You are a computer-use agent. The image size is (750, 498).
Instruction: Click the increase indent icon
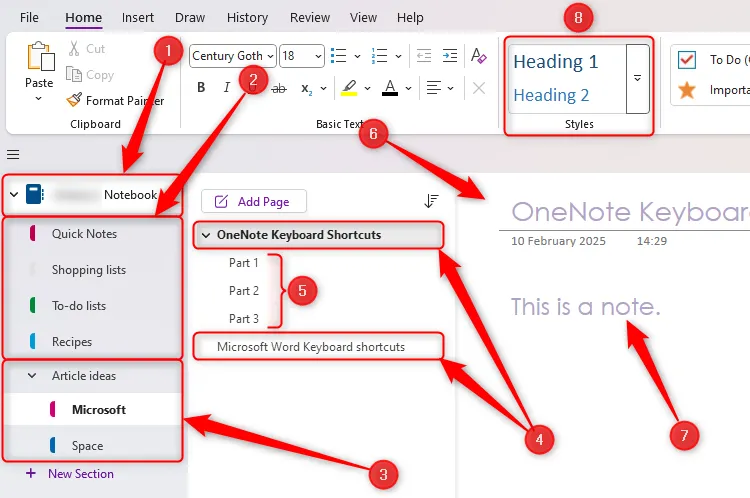[450, 56]
